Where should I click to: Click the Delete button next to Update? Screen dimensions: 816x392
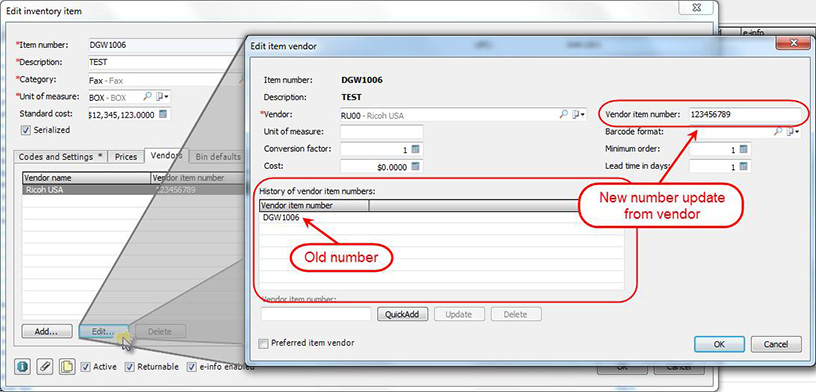(x=516, y=314)
